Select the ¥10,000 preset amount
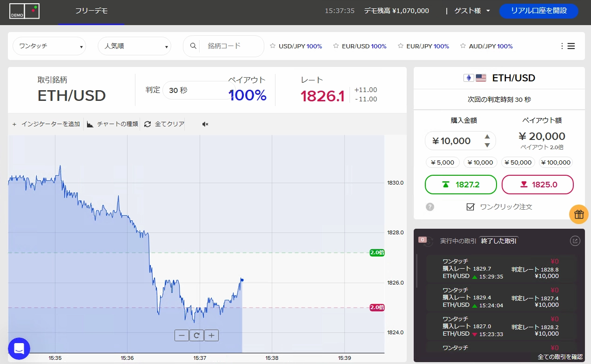Viewport: 591px width, 364px height. pyautogui.click(x=480, y=162)
